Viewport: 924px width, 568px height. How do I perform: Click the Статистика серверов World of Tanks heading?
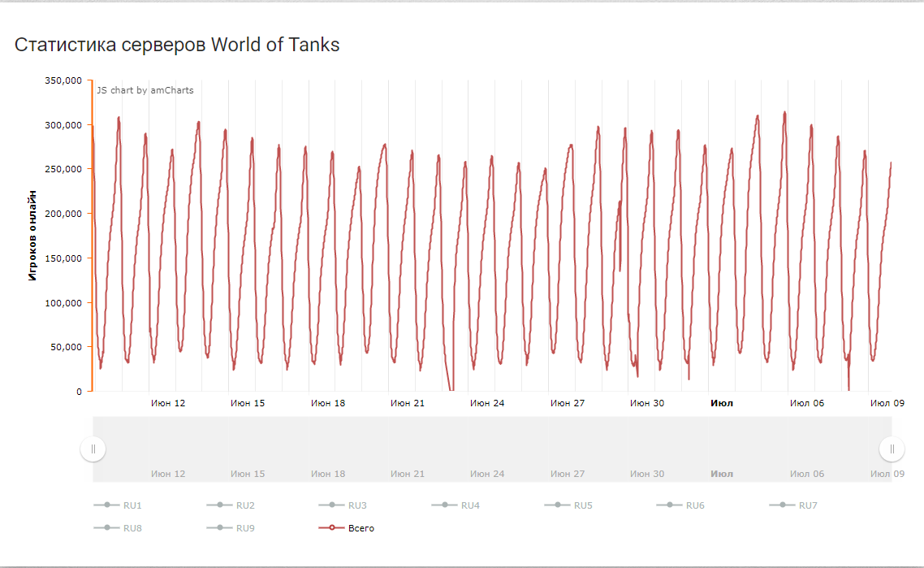click(x=177, y=45)
